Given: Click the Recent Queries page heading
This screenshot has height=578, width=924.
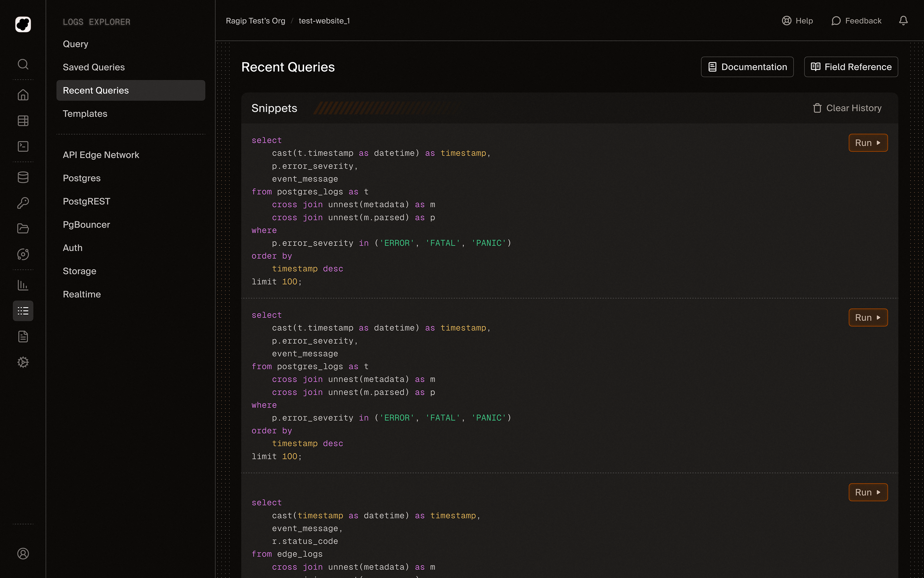Looking at the screenshot, I should (288, 67).
